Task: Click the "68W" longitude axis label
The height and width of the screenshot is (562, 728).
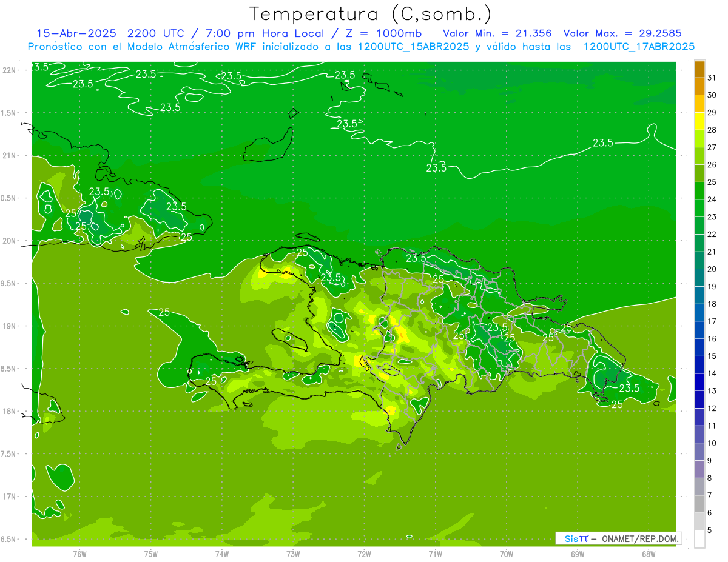Action: click(648, 554)
